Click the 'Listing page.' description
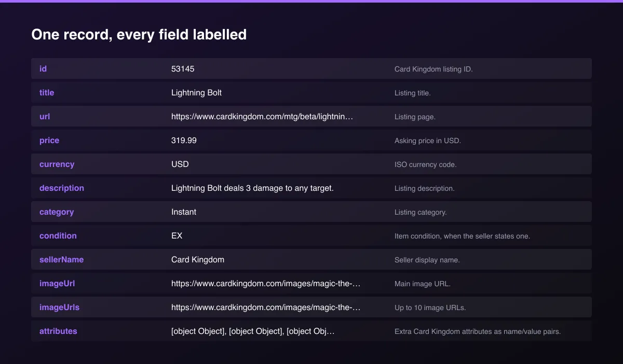Image resolution: width=623 pixels, height=364 pixels. pos(415,117)
